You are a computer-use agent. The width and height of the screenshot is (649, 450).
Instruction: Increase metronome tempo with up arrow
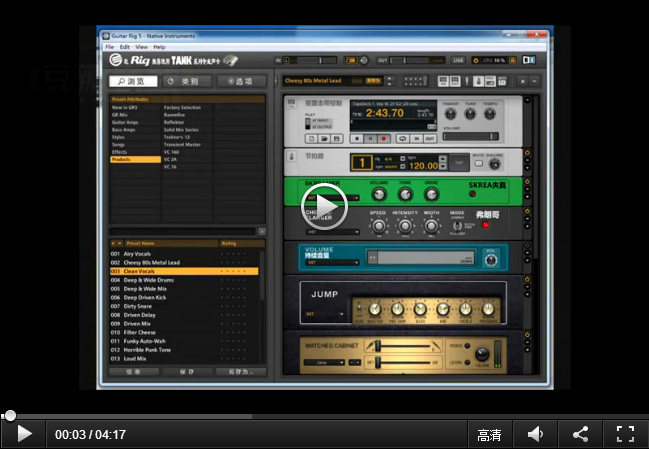pos(443,159)
